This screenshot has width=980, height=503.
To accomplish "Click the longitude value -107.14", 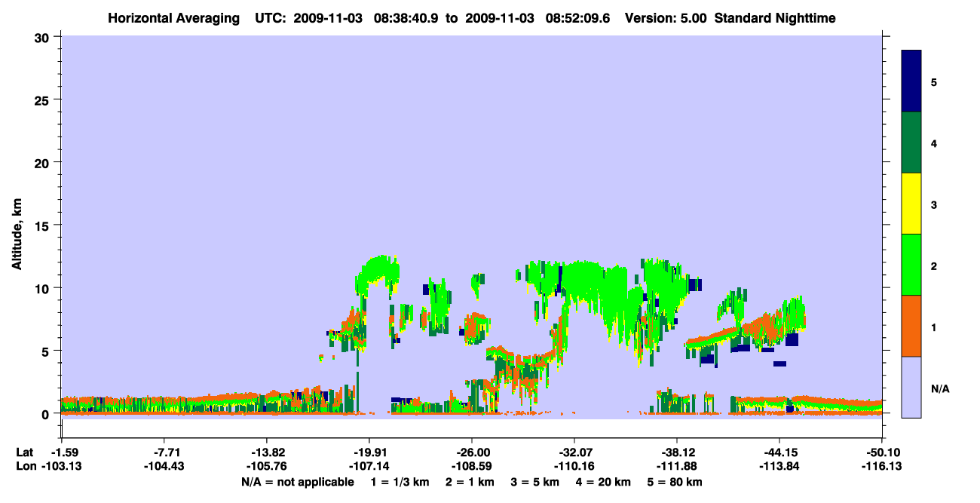I will pyautogui.click(x=369, y=466).
